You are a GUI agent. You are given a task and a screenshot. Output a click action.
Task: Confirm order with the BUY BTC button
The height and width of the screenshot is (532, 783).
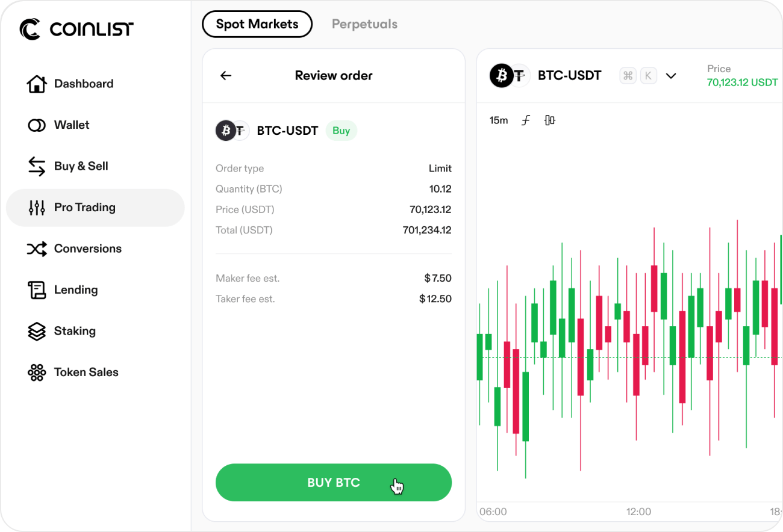(x=334, y=483)
